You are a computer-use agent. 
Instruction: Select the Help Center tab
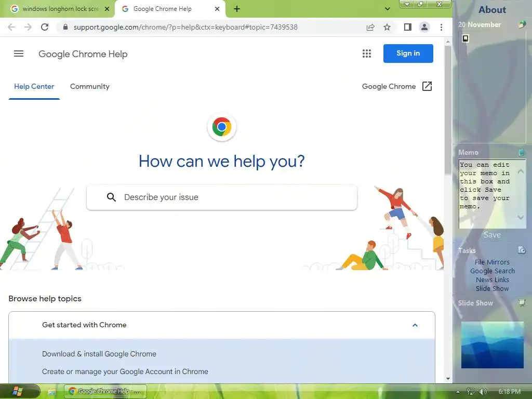[x=34, y=87]
